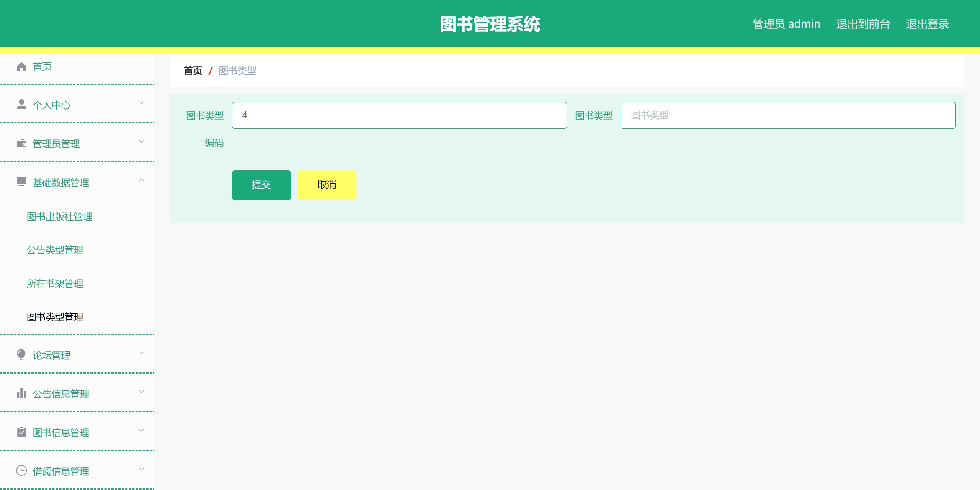The height and width of the screenshot is (490, 980).
Task: Open the 公告信息管理 menu label
Action: [61, 394]
